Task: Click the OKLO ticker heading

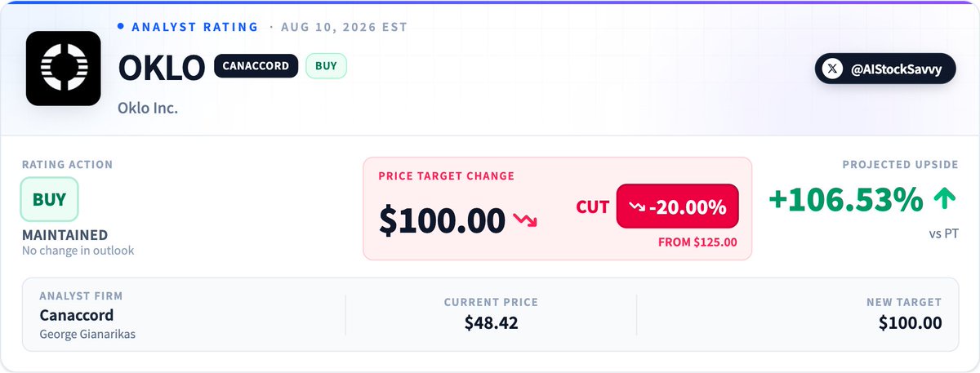Action: 162,68
